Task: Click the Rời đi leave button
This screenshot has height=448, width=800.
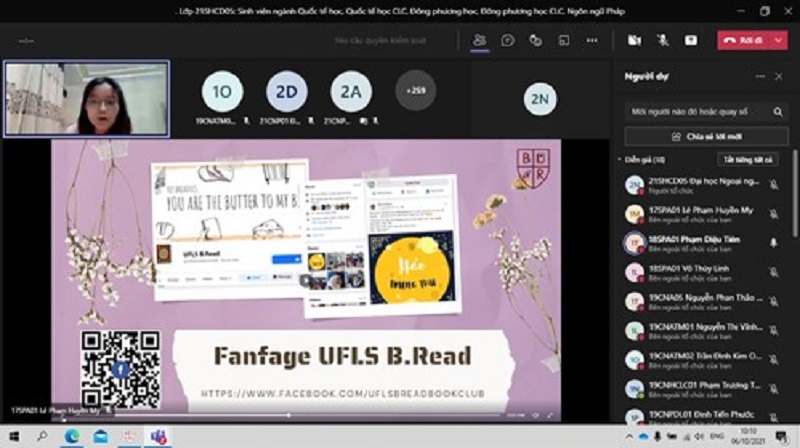Action: [744, 40]
